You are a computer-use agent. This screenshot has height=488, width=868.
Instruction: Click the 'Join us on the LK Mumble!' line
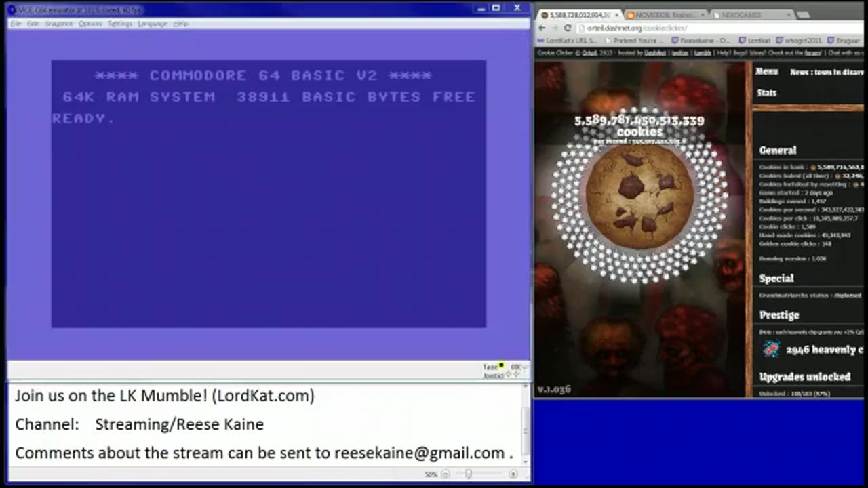165,396
